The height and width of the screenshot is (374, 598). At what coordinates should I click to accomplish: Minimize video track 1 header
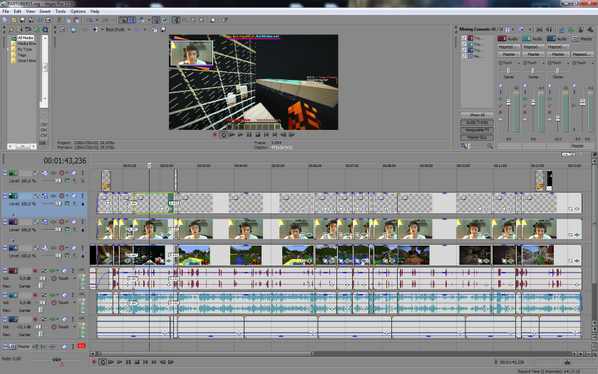point(5,173)
